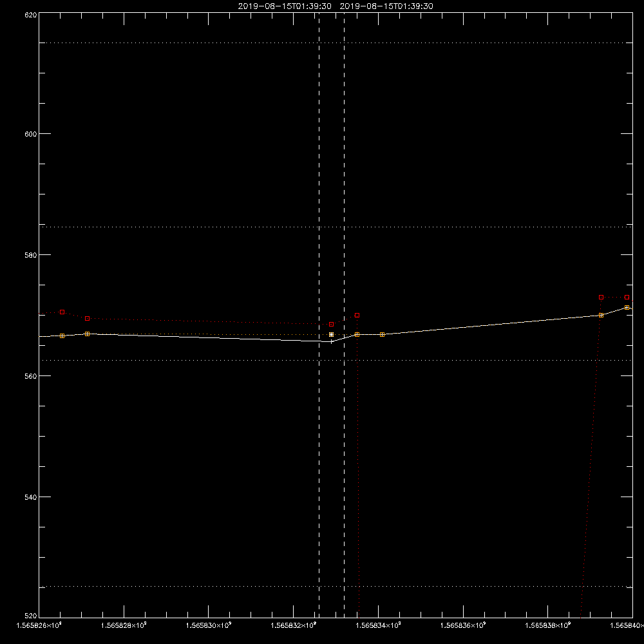Click the red square just right of the dashed lines
The image size is (644, 644).
point(357,316)
